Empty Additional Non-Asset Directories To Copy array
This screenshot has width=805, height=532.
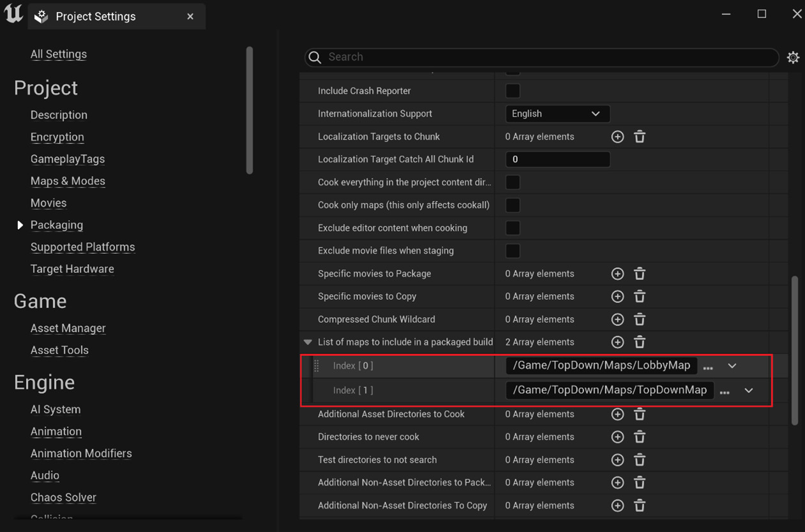pos(640,506)
